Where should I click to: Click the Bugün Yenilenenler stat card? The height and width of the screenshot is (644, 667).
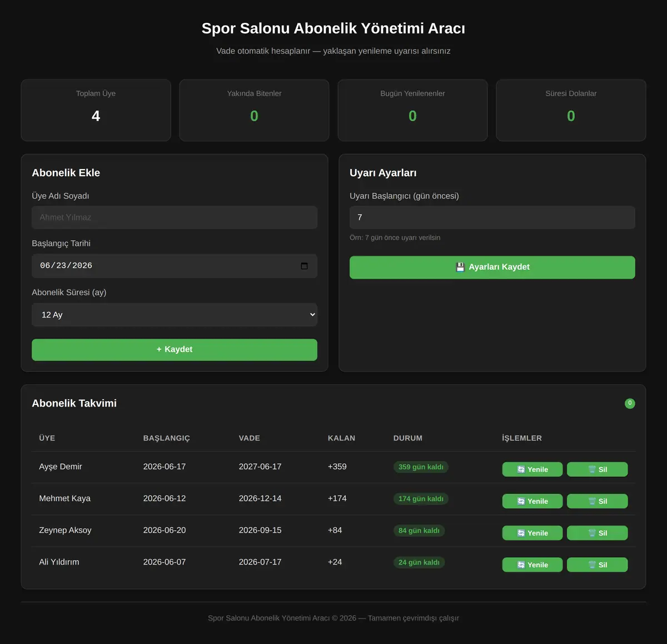413,110
